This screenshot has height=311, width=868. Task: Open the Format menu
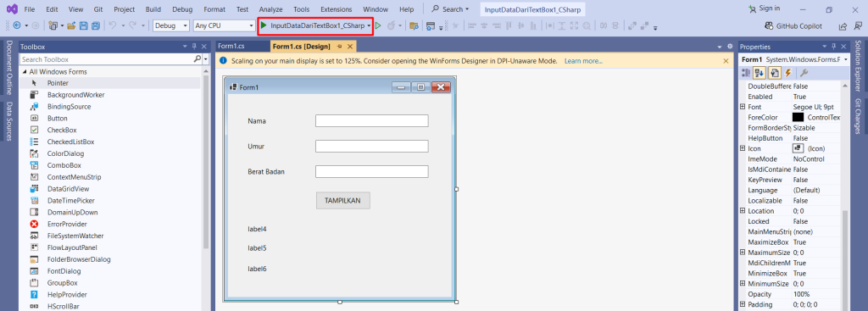[x=214, y=9]
